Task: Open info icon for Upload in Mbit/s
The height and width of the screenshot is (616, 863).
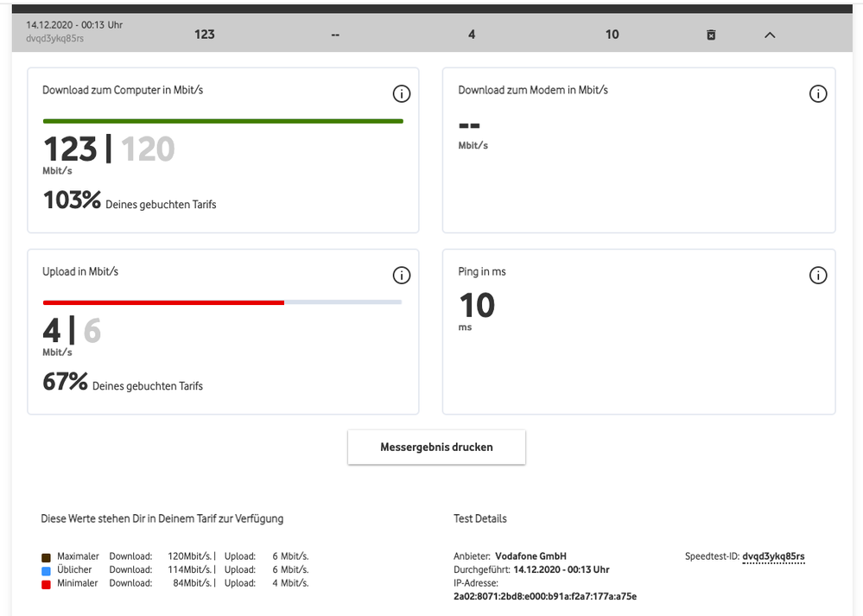Action: (x=401, y=275)
